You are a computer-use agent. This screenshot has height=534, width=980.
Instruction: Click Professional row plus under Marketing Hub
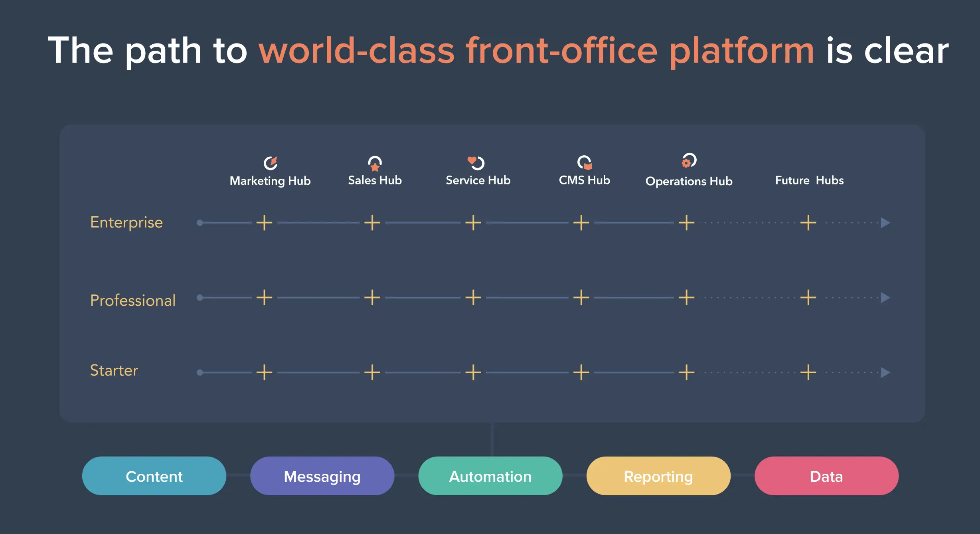point(264,297)
